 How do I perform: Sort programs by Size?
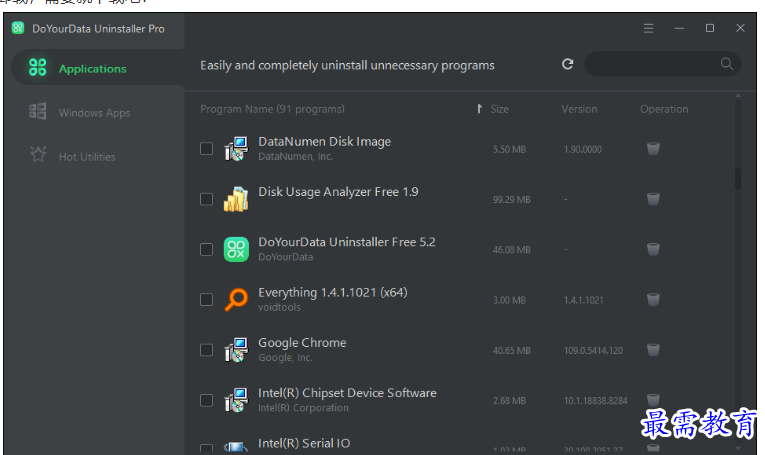[x=499, y=109]
